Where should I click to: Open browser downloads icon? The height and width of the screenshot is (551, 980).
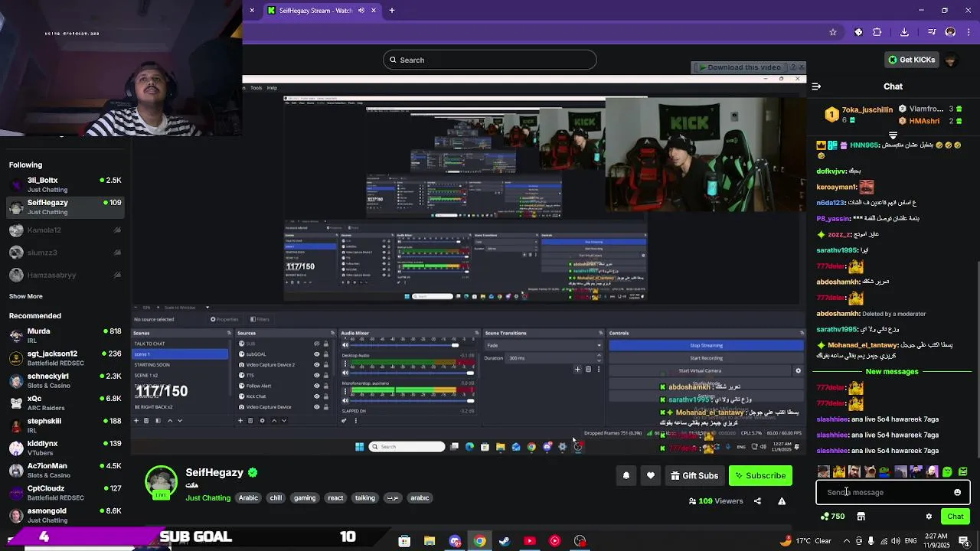[x=904, y=32]
